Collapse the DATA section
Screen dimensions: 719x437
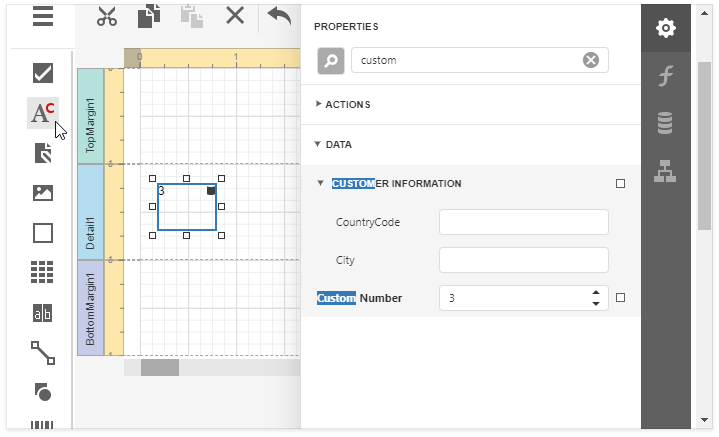pyautogui.click(x=317, y=144)
